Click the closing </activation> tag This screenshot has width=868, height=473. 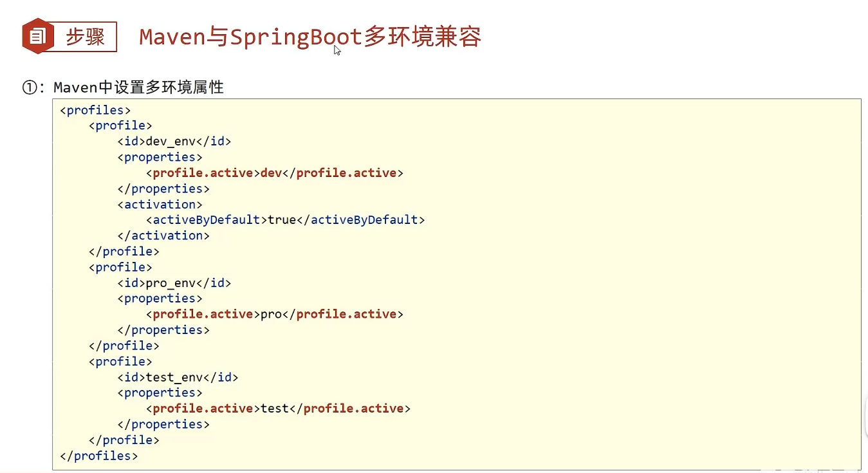(163, 236)
